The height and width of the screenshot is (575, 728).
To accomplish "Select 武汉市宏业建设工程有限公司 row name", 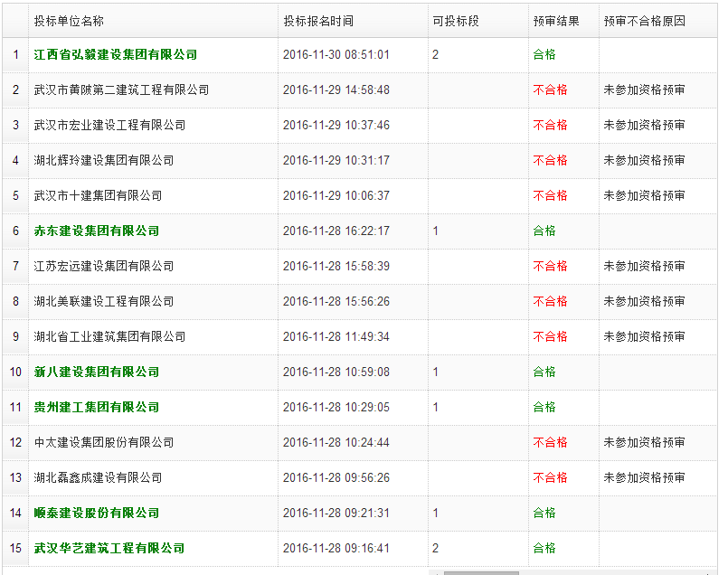I will point(109,126).
